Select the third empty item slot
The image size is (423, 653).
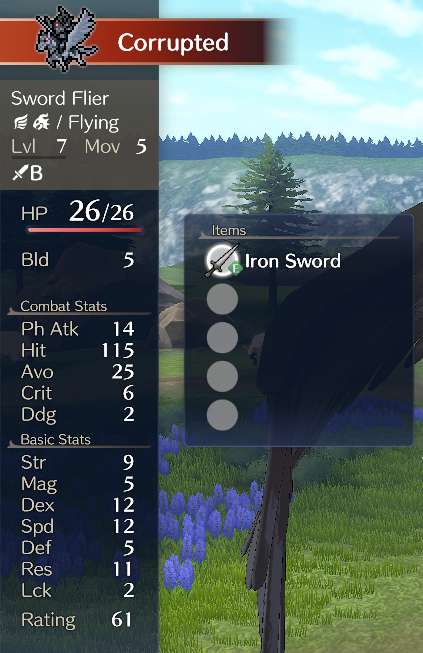[222, 337]
